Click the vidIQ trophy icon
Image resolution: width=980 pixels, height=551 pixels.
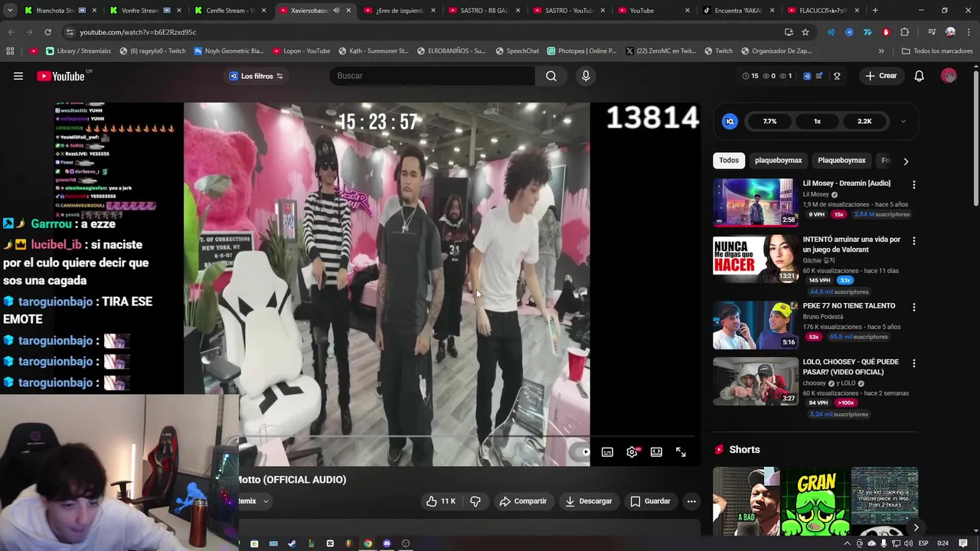[x=837, y=76]
